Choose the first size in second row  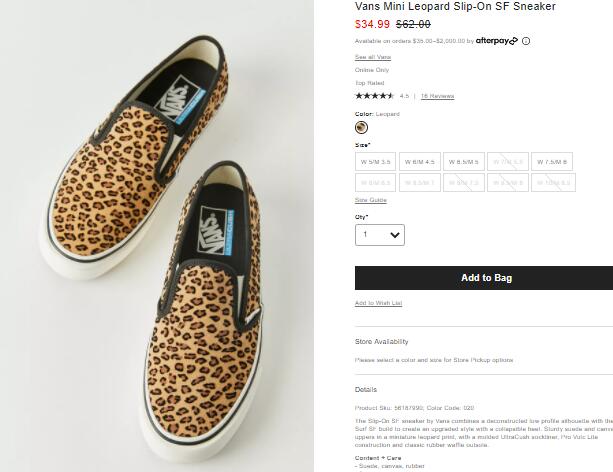376,183
